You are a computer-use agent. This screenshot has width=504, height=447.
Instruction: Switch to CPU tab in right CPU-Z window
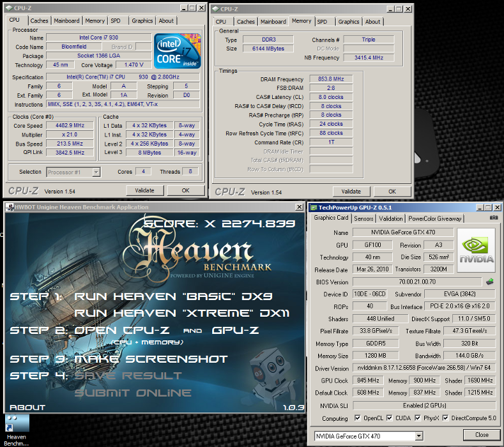[x=221, y=22]
